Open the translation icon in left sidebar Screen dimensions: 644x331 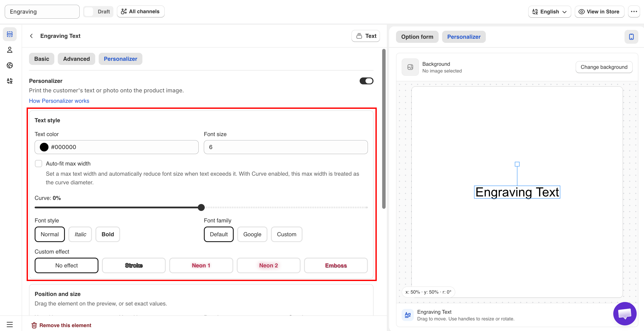(x=10, y=81)
